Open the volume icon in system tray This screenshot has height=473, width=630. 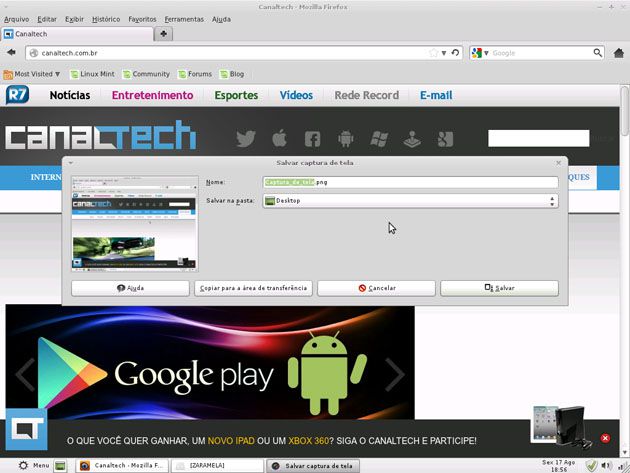click(x=605, y=466)
